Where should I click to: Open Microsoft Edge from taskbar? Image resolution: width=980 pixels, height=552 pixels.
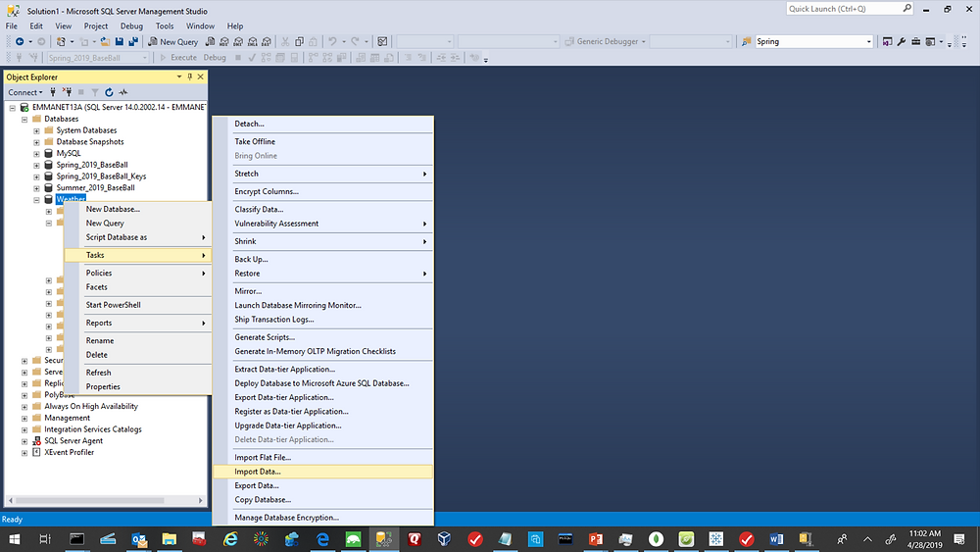coord(322,539)
